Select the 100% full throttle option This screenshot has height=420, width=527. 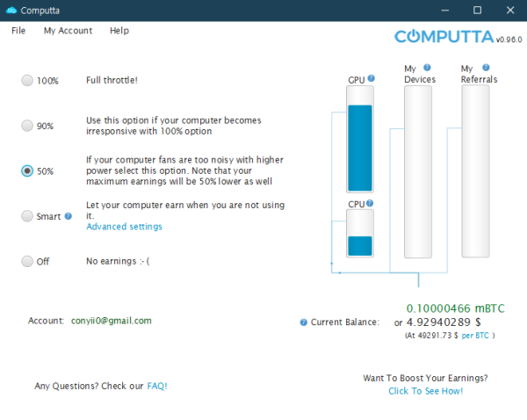(x=27, y=81)
